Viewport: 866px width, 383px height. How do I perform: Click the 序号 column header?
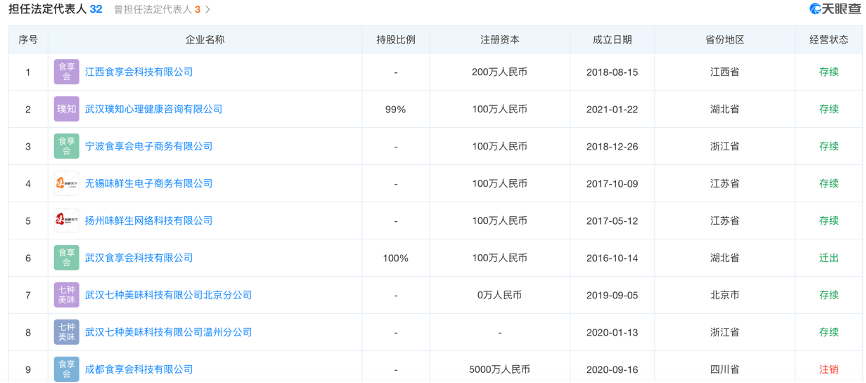[28, 40]
